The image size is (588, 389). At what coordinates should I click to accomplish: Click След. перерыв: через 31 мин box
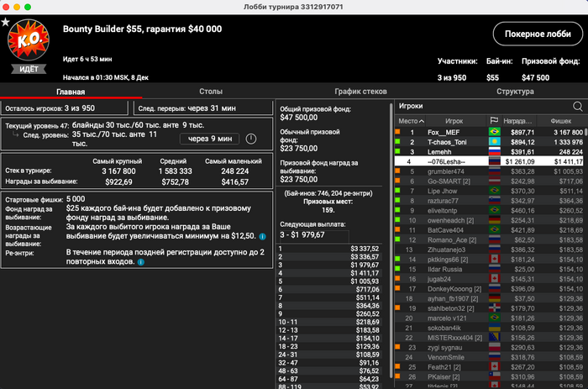click(203, 108)
